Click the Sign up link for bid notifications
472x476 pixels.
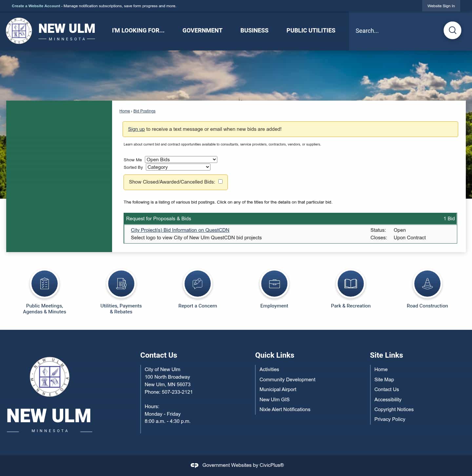click(136, 129)
